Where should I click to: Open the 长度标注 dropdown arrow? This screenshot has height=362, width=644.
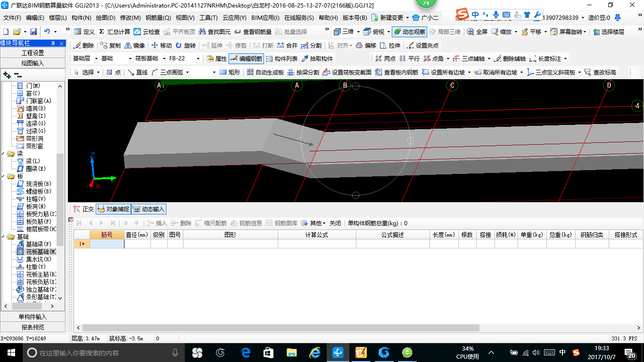565,58
